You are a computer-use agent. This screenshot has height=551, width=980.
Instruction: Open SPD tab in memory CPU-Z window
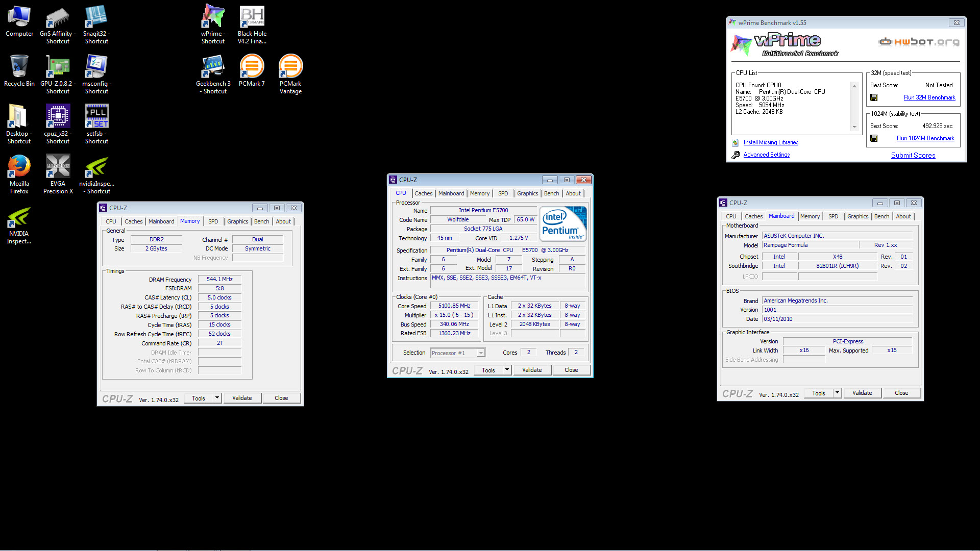pyautogui.click(x=213, y=221)
